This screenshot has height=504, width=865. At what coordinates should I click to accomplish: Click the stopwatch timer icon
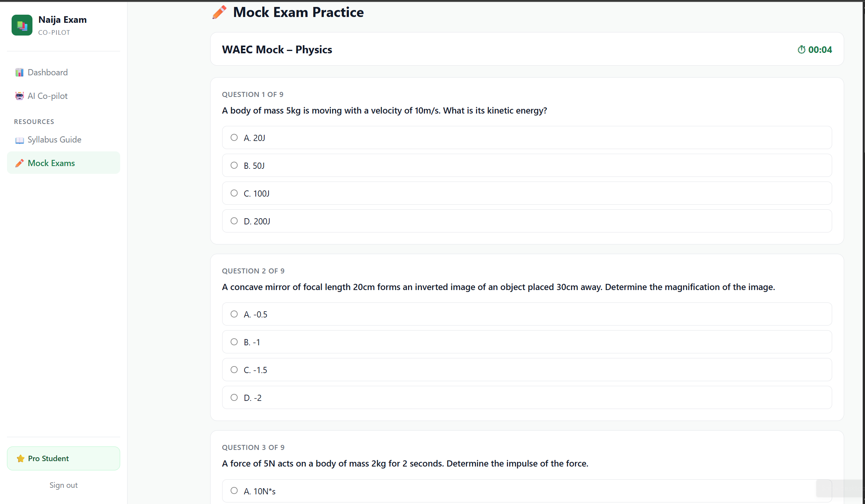(801, 50)
